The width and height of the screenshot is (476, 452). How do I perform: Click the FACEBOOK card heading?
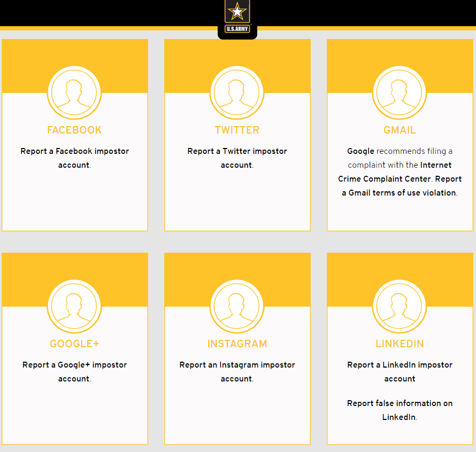point(74,130)
